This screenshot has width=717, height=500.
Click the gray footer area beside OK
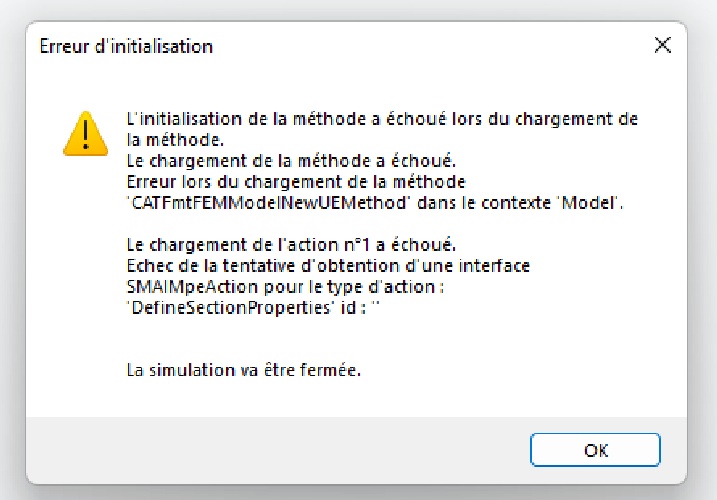(x=274, y=450)
